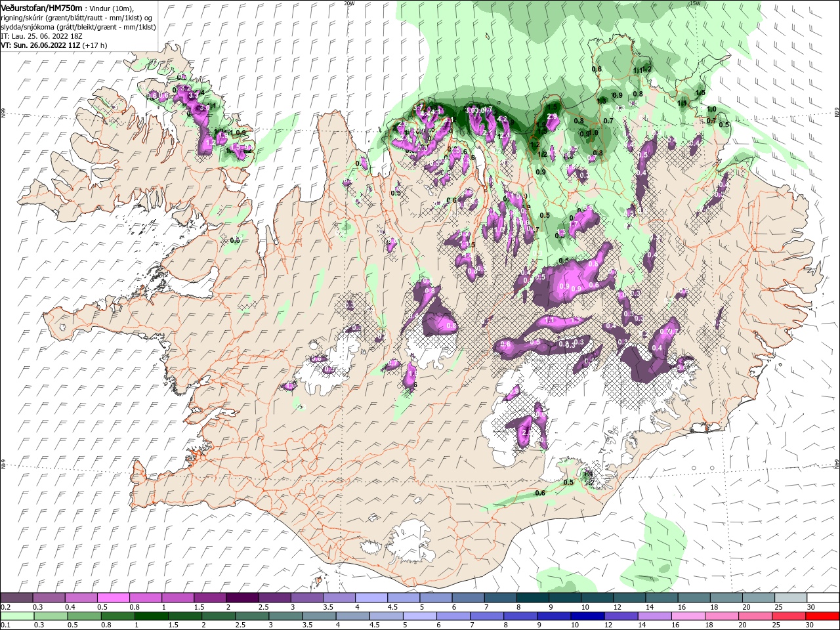840x630 pixels.
Task: Click the "15W" longitude label at top
Action: [694, 3]
